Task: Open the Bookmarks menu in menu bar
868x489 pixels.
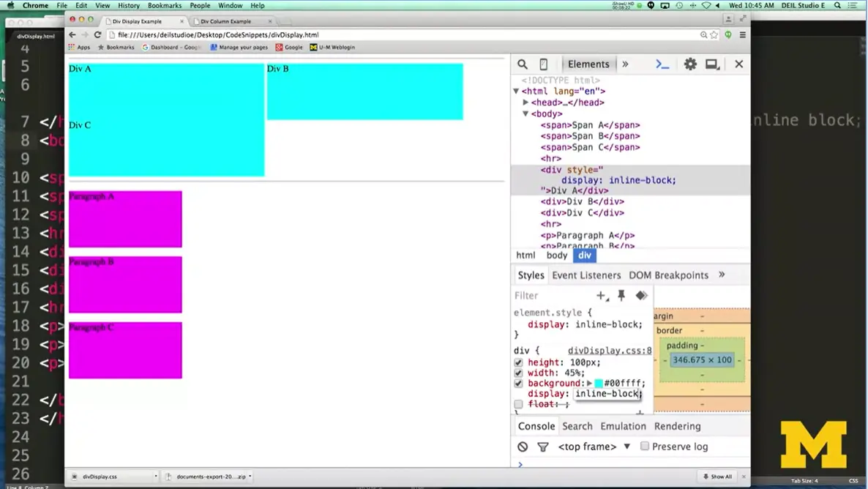Action: [164, 5]
